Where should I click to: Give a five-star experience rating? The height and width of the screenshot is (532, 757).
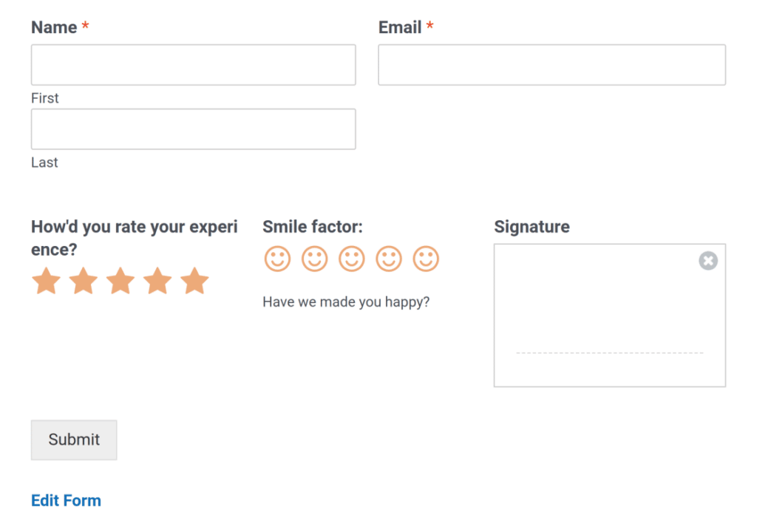pyautogui.click(x=195, y=281)
